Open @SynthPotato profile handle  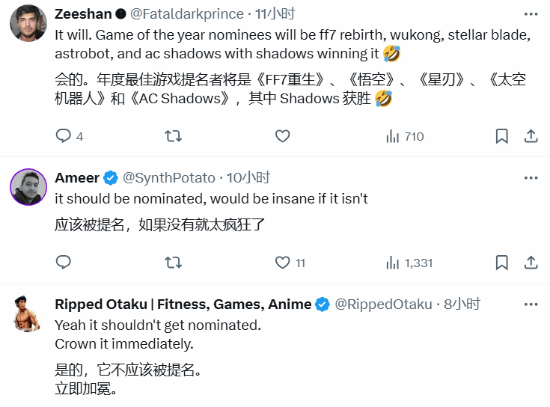tap(169, 178)
